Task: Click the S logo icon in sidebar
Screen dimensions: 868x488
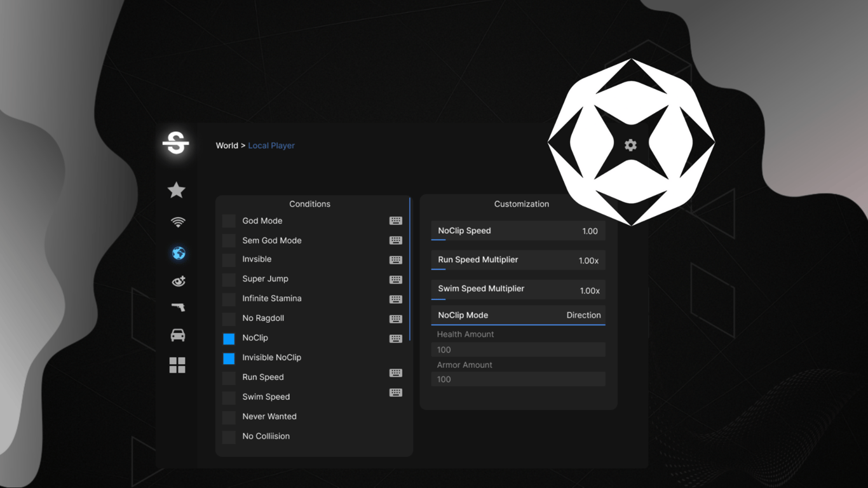Action: point(176,142)
